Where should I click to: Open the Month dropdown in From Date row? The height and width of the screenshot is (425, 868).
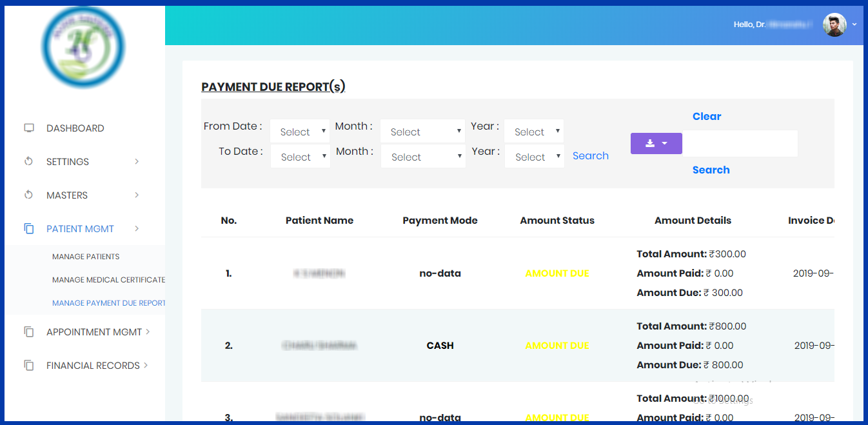click(x=422, y=132)
